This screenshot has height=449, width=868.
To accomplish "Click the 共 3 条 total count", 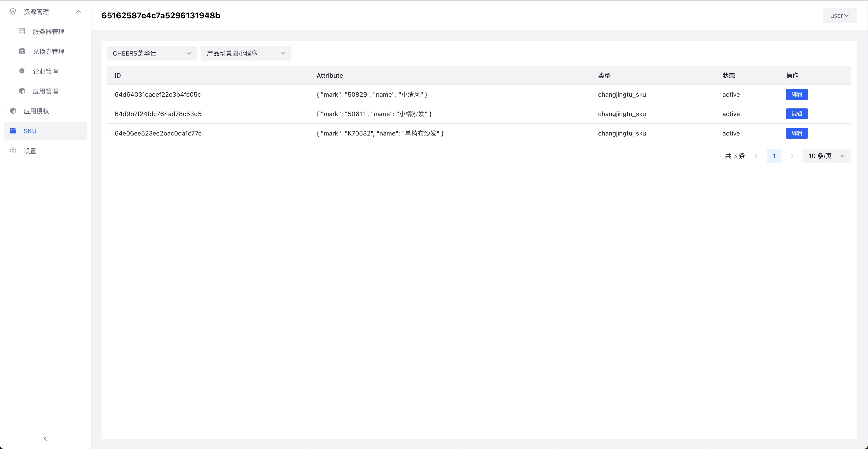I will (735, 156).
